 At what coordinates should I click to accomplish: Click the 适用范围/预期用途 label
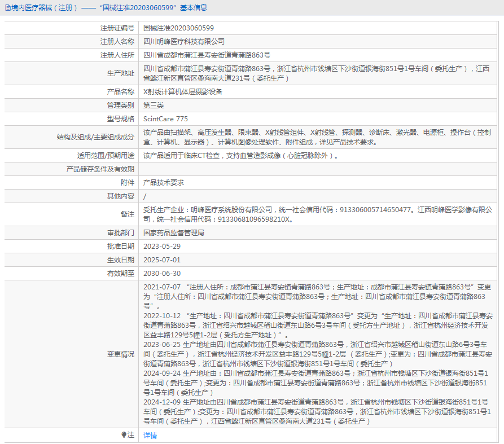106,156
